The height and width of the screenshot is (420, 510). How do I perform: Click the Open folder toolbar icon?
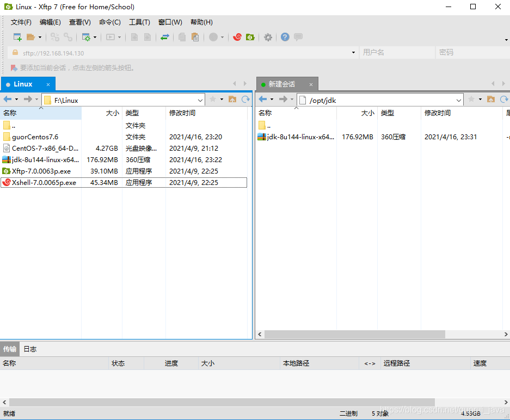pyautogui.click(x=30, y=37)
